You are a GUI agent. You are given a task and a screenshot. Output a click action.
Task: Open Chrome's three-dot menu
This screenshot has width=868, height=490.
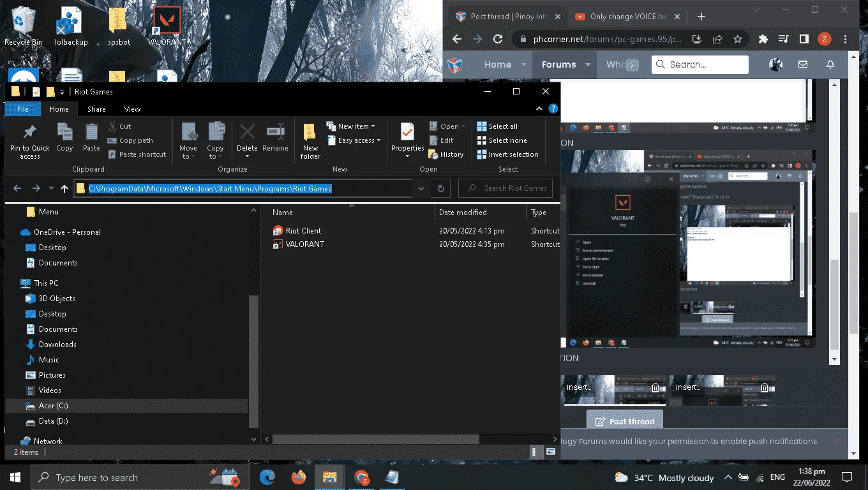[x=845, y=39]
